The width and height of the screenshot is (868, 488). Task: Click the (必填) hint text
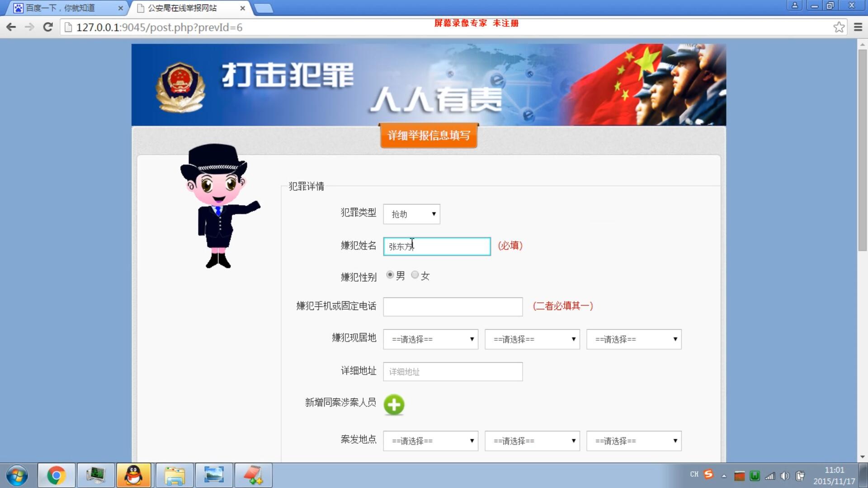point(510,245)
